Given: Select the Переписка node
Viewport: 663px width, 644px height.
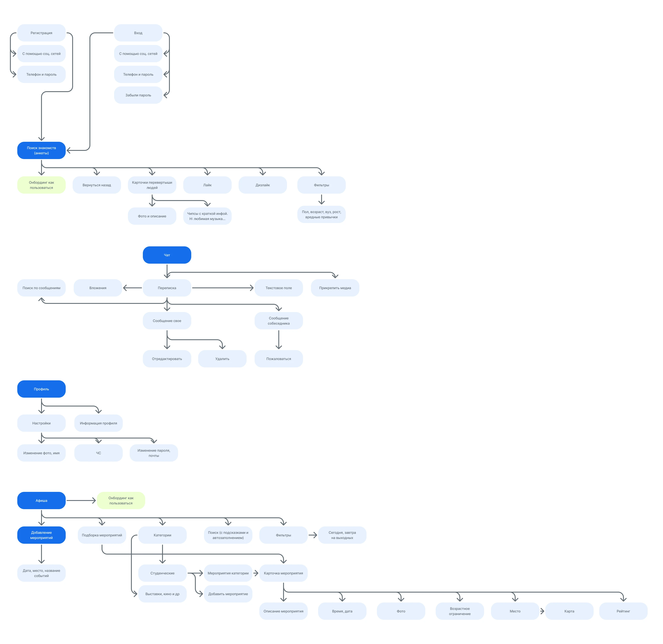Looking at the screenshot, I should coord(167,288).
